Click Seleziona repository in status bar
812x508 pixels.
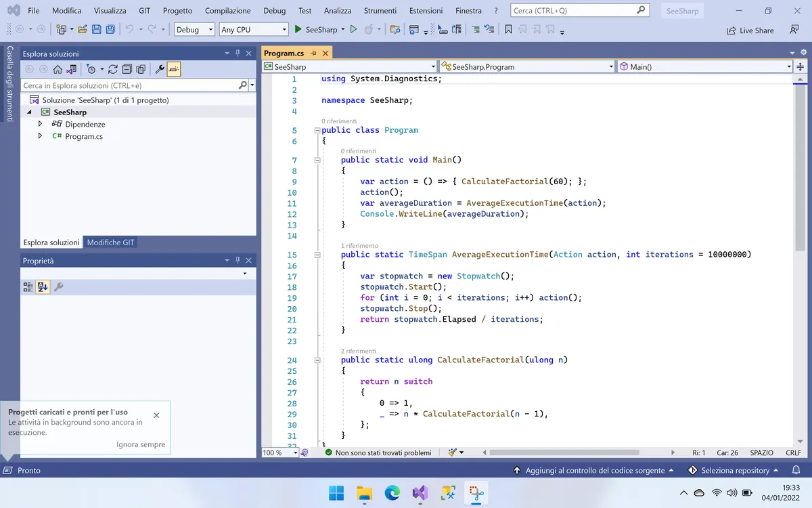coord(734,470)
